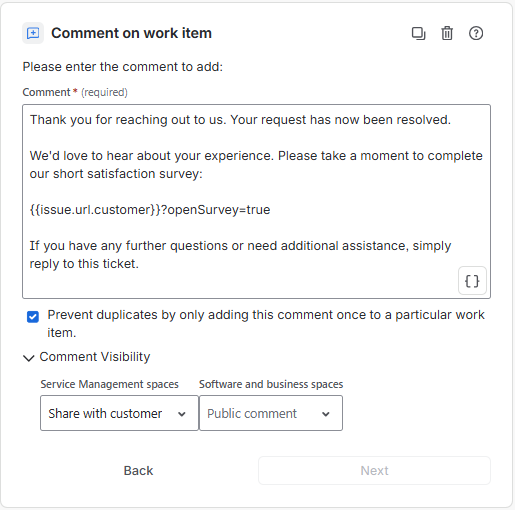Toggle via the Prevent duplicates label text
Viewport: 515px width, 510px height.
pos(266,324)
